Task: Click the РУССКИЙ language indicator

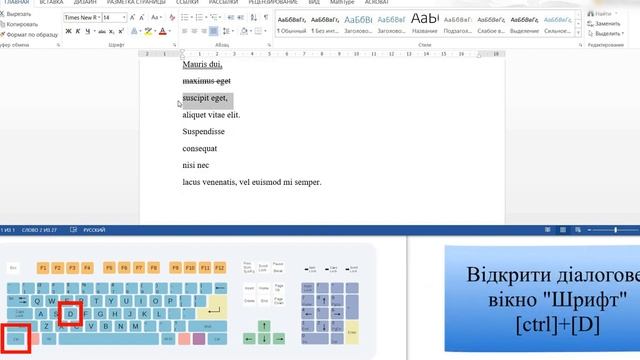Action: (x=94, y=230)
